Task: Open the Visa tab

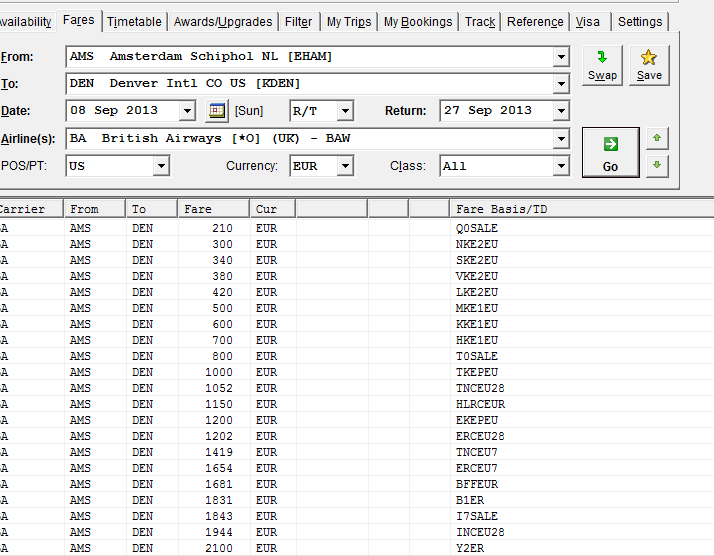Action: pos(587,22)
